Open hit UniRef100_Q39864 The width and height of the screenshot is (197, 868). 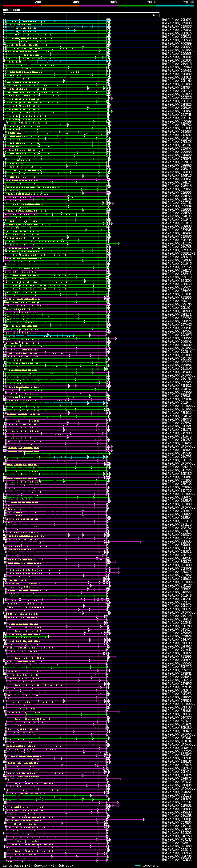176,30
